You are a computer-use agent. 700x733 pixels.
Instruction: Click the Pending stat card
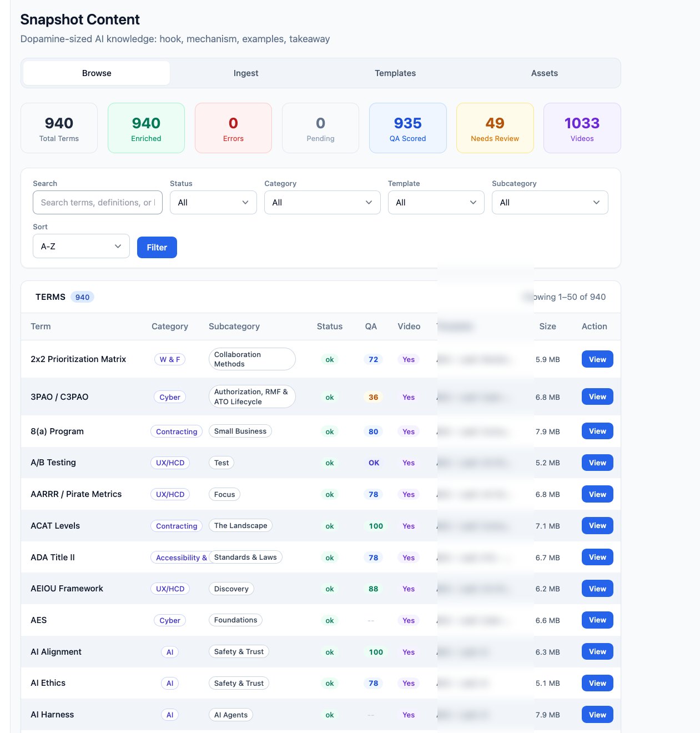[320, 128]
